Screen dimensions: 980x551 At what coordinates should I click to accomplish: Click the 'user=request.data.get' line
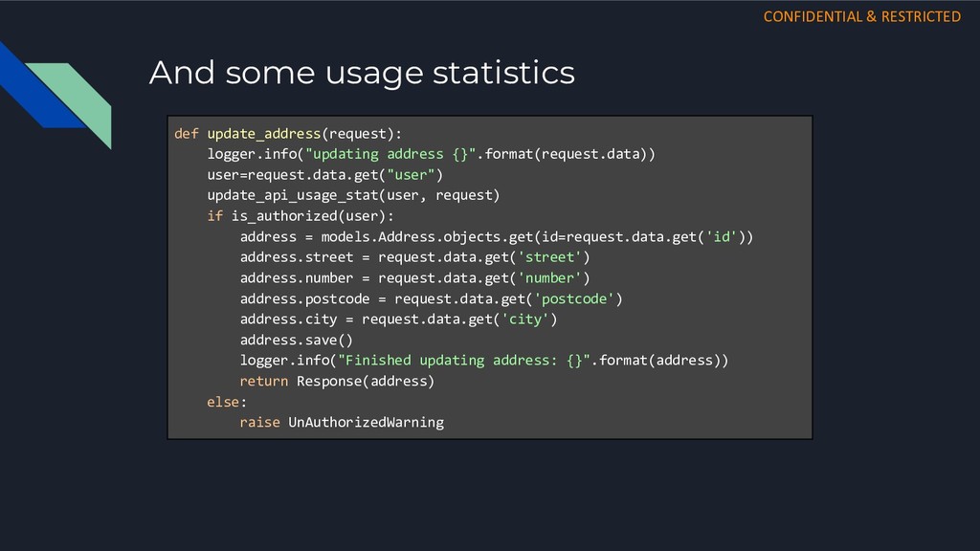pos(325,175)
